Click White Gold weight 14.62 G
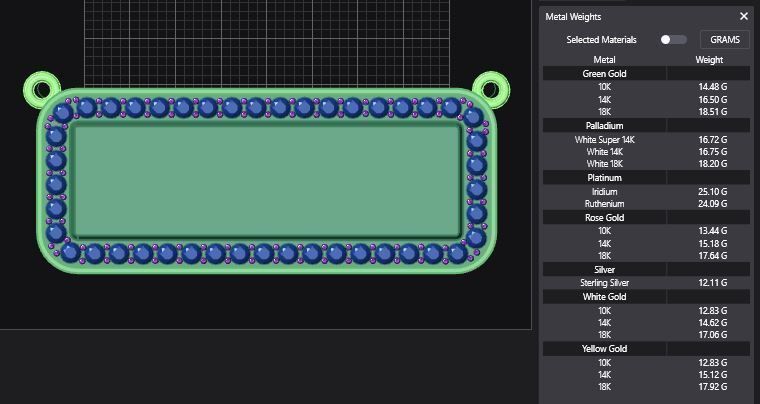 pos(712,323)
